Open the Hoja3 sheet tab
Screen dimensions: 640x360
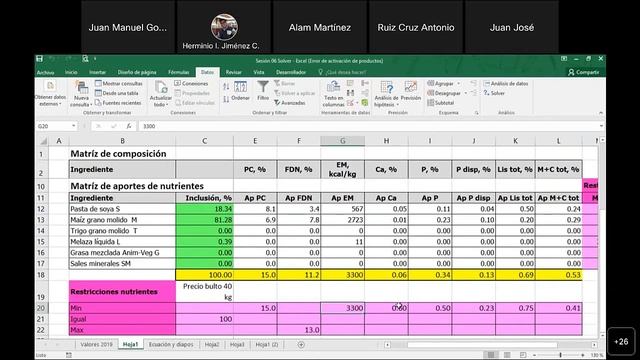coord(237,344)
